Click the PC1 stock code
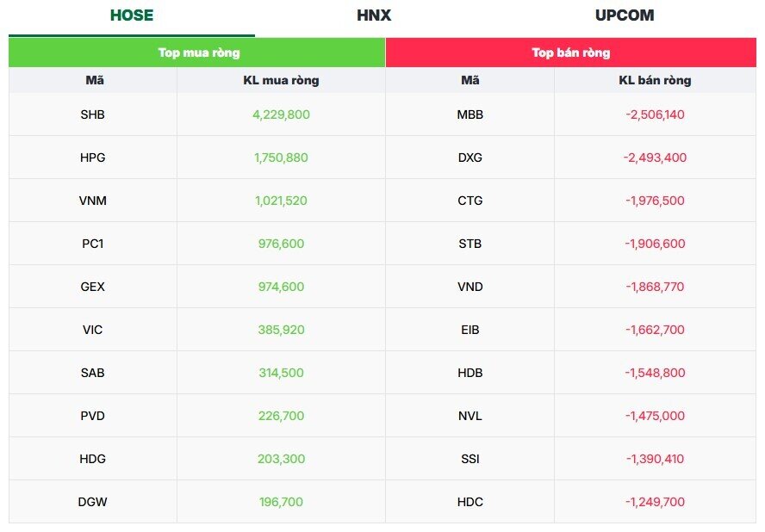765x532 pixels. click(92, 244)
